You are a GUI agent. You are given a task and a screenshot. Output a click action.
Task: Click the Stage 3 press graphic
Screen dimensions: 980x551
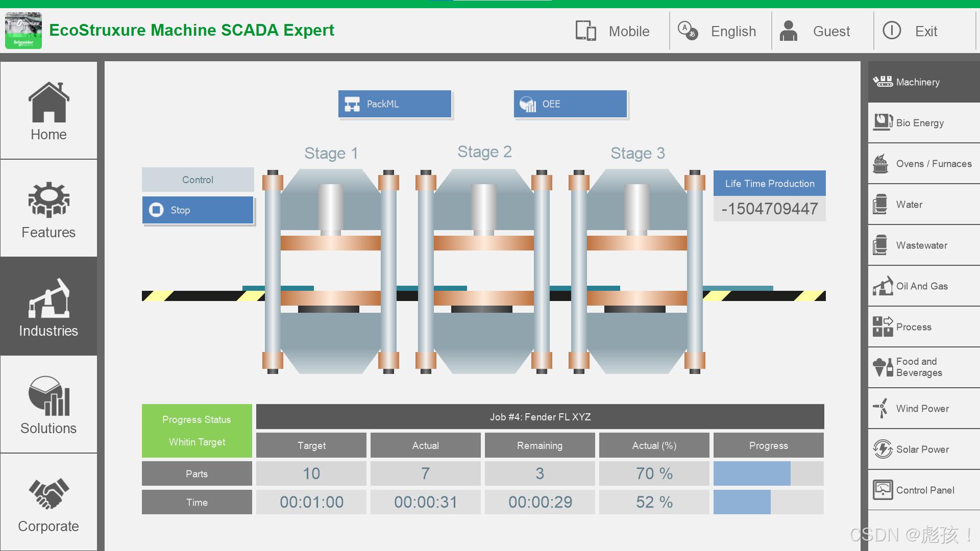pyautogui.click(x=637, y=271)
